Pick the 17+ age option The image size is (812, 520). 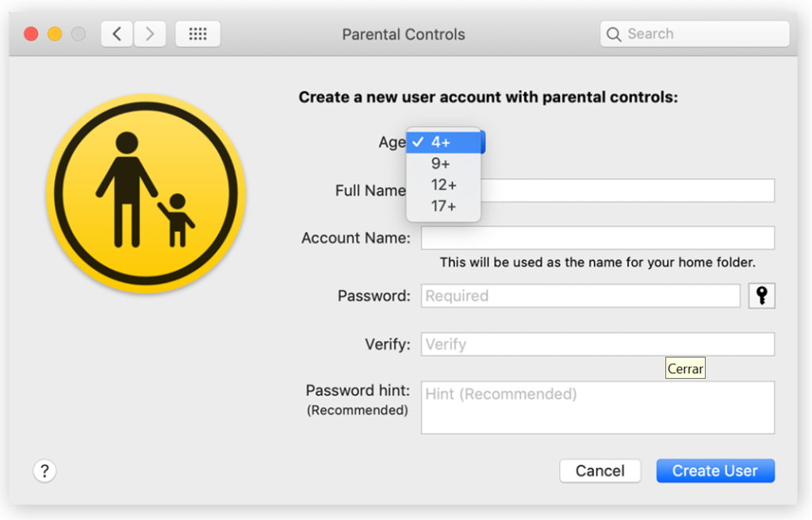pyautogui.click(x=443, y=207)
